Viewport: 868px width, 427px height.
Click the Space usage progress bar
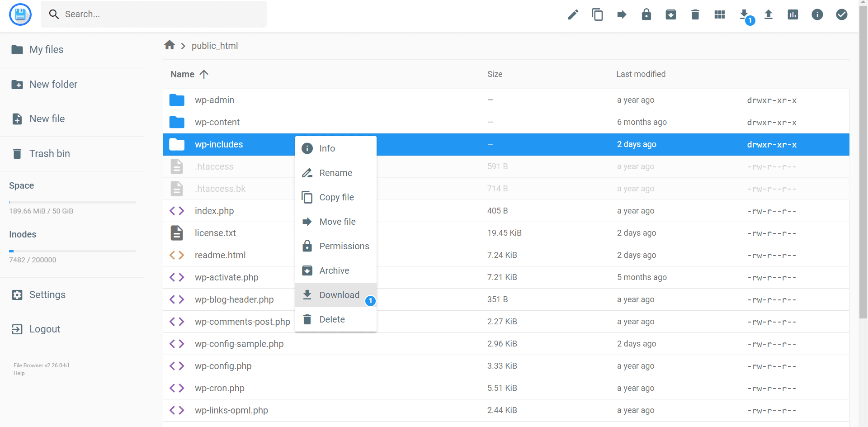(72, 202)
